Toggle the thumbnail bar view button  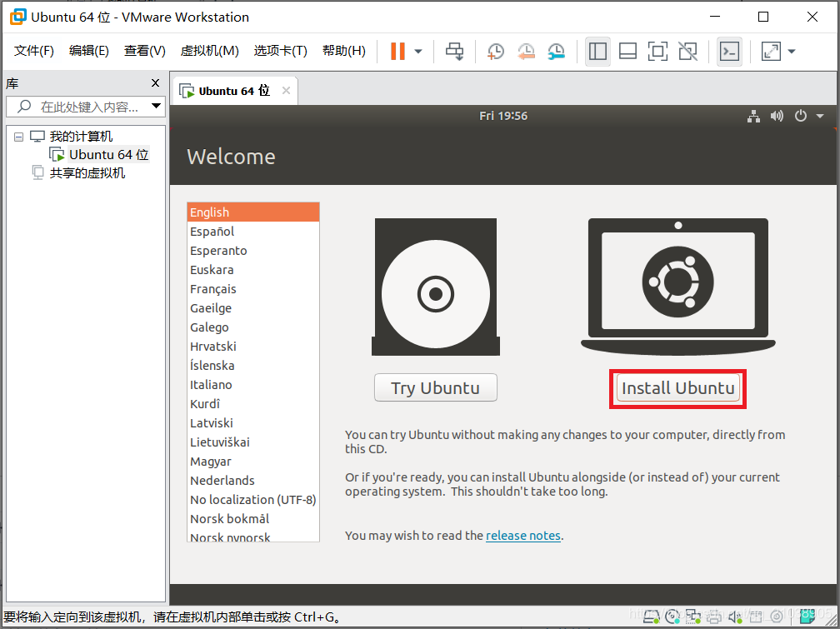pos(627,52)
